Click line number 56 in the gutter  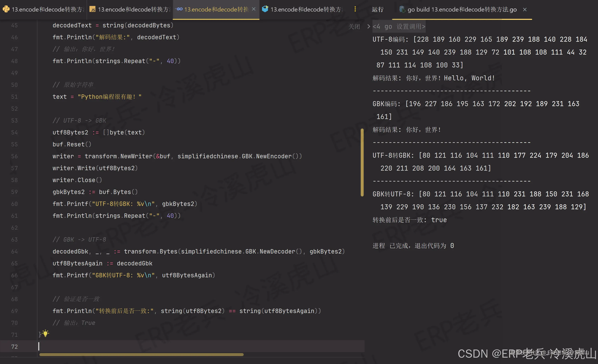coord(14,156)
